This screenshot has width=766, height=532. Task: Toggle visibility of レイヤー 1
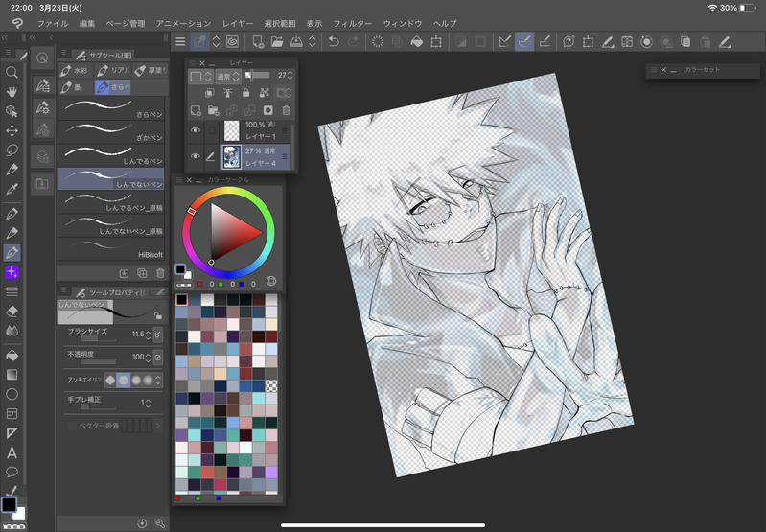195,130
